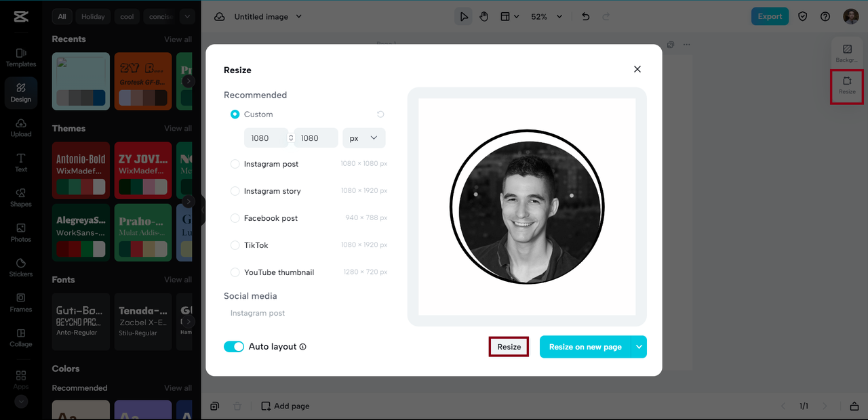Click the custom width field
The width and height of the screenshot is (868, 420).
tap(266, 138)
